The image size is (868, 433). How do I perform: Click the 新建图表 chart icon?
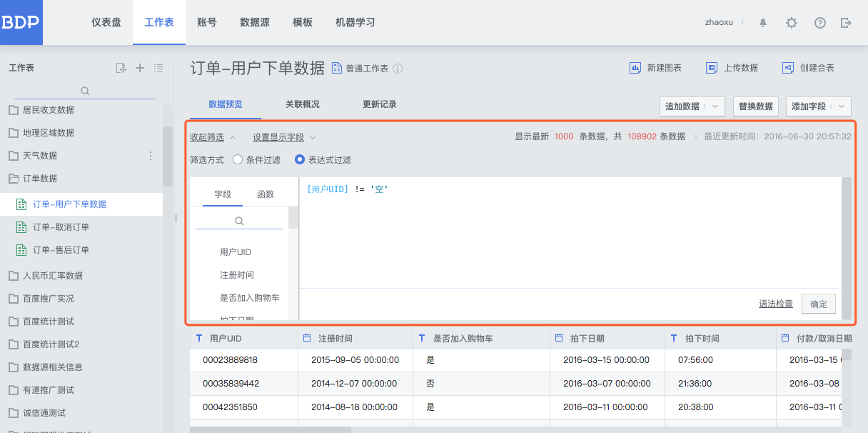pos(635,68)
